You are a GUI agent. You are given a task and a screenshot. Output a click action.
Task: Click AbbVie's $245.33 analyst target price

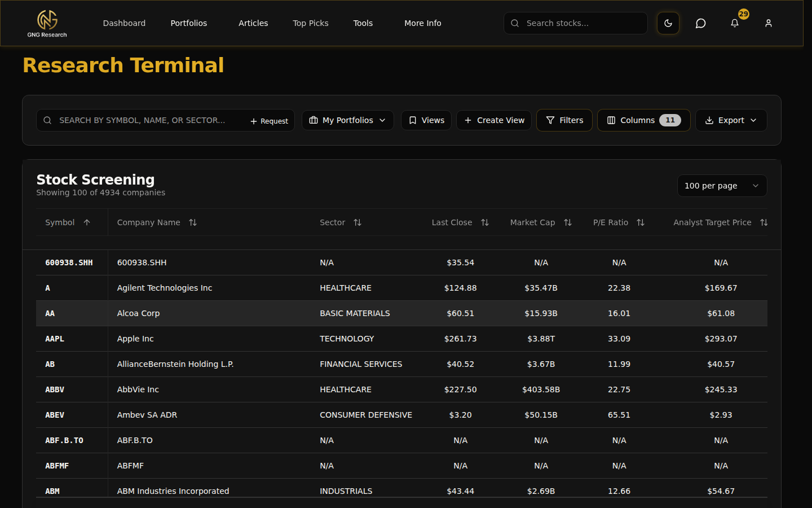click(x=721, y=389)
